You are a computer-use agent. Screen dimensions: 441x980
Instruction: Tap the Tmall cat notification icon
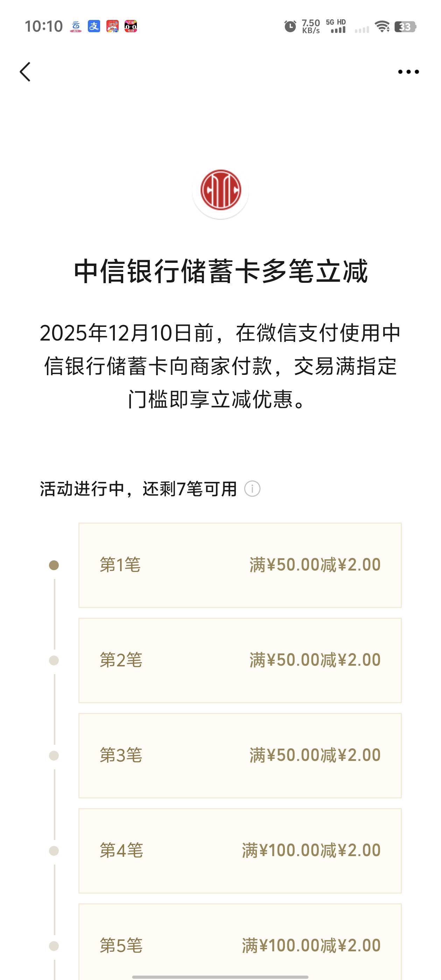point(131,26)
